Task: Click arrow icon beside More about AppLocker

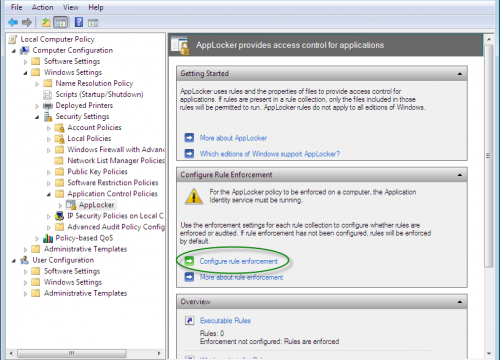Action: point(189,138)
